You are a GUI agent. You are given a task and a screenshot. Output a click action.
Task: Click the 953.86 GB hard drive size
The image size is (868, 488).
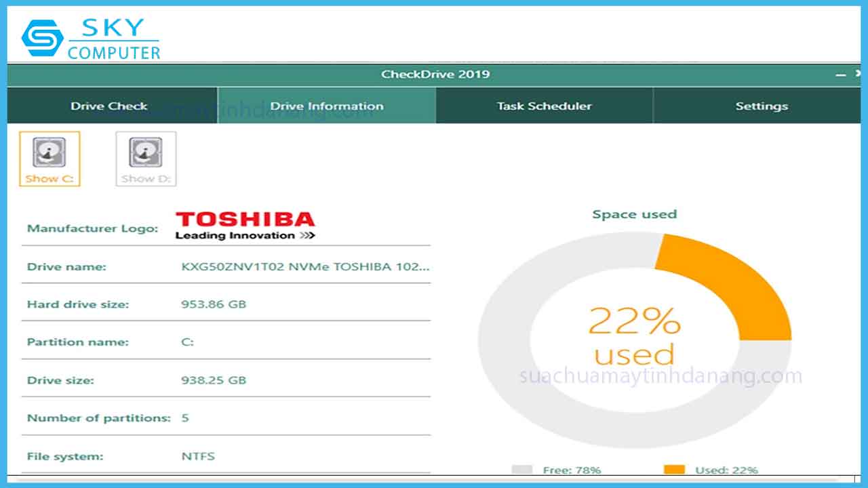point(214,304)
